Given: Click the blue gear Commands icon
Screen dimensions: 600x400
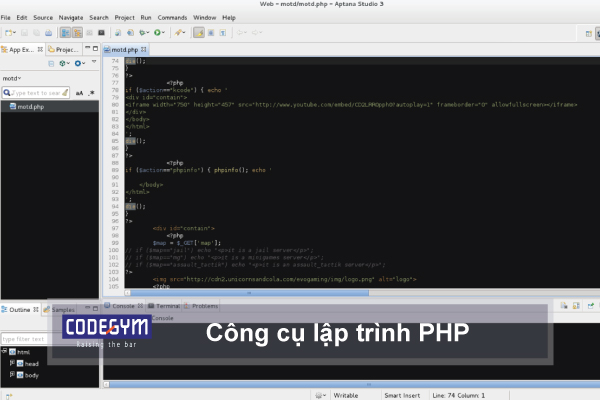Looking at the screenshot, I should pos(78,63).
